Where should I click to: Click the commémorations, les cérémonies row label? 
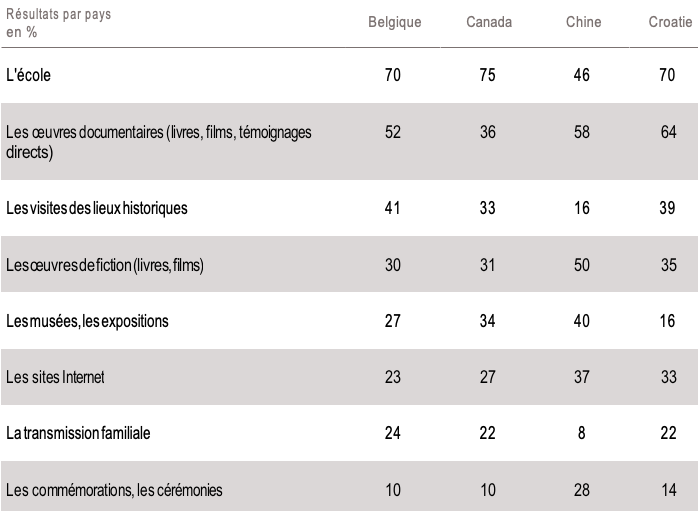tap(114, 490)
